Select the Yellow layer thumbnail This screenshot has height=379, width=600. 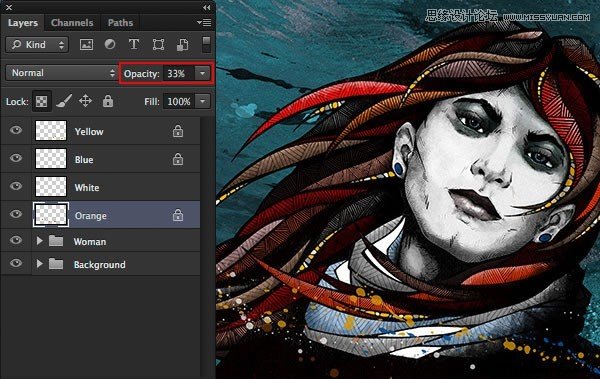(x=51, y=131)
